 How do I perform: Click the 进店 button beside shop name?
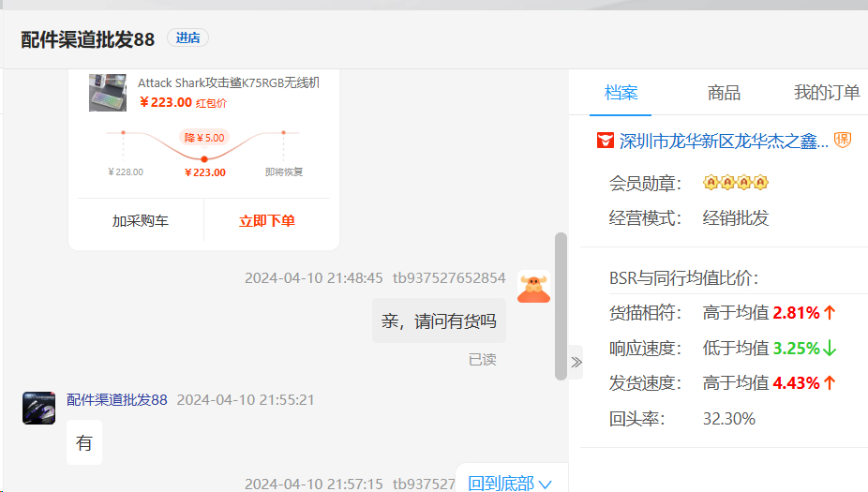187,37
